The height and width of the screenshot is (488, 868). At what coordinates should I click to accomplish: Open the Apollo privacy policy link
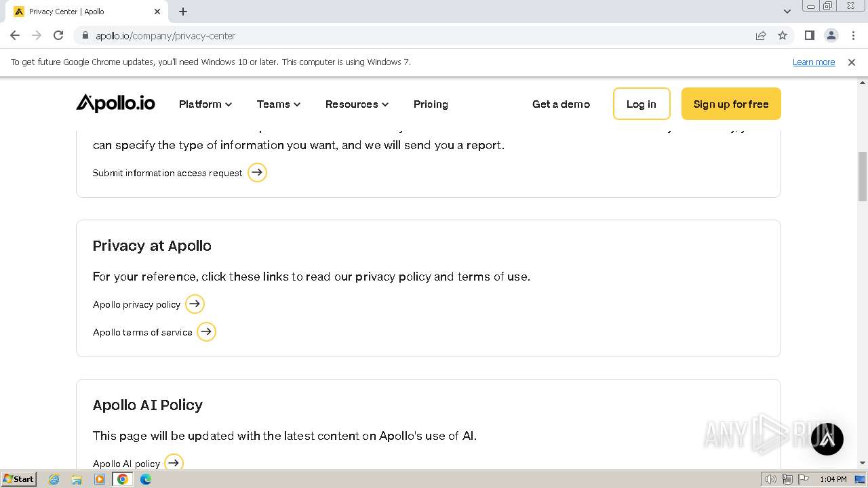(136, 304)
